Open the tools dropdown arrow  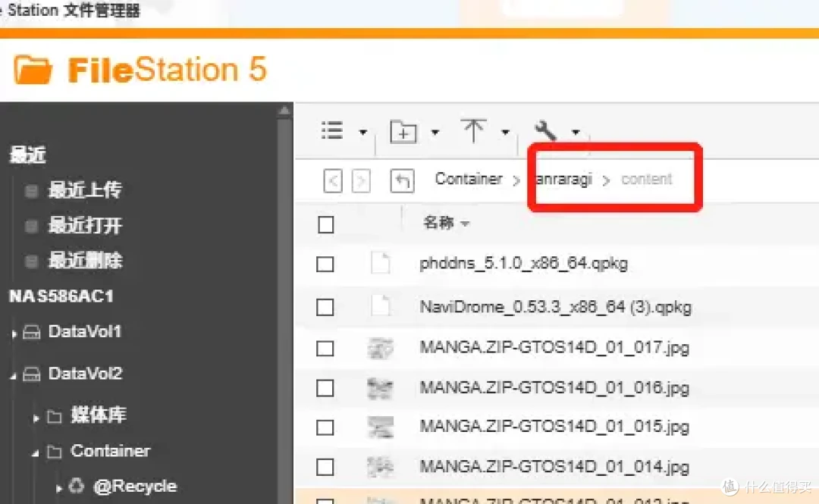[576, 132]
